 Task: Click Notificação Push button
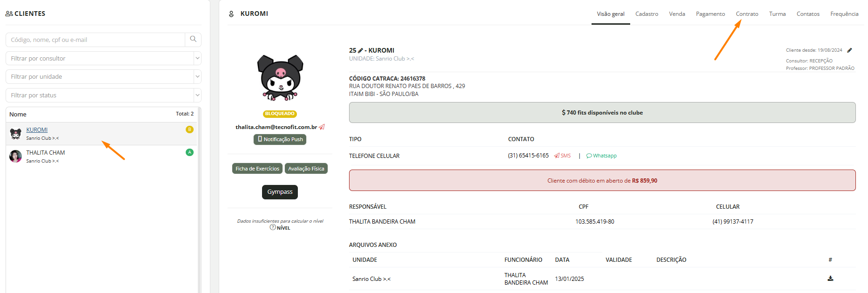tap(280, 139)
